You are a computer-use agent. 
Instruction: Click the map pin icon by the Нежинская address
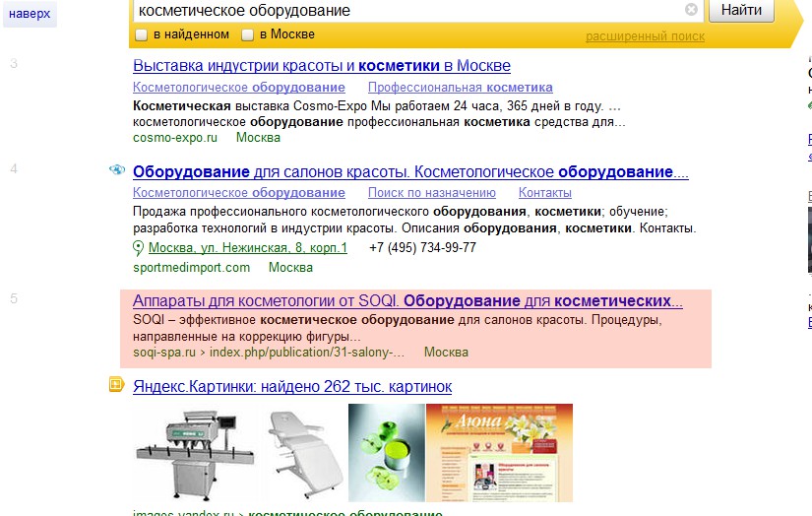click(138, 248)
